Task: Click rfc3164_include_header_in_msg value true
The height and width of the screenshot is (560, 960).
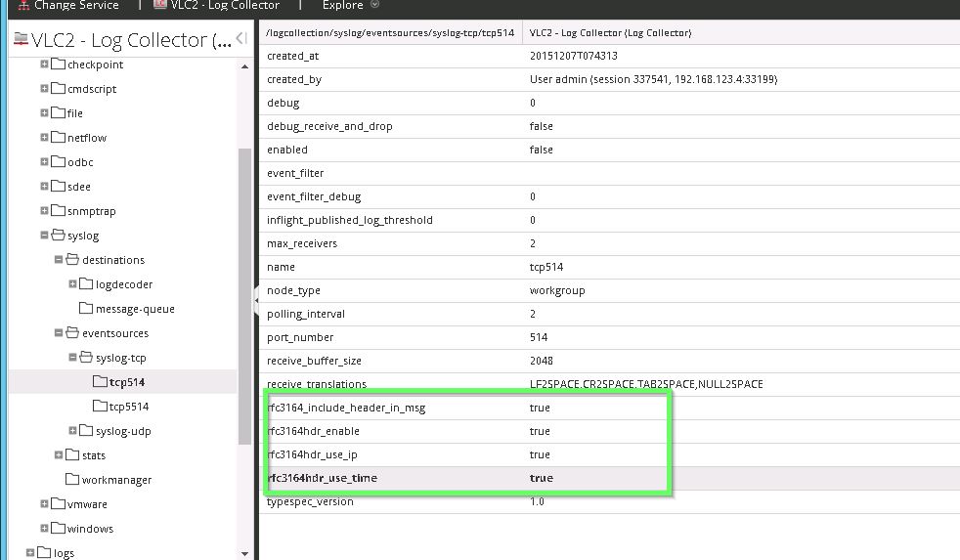Action: (540, 408)
